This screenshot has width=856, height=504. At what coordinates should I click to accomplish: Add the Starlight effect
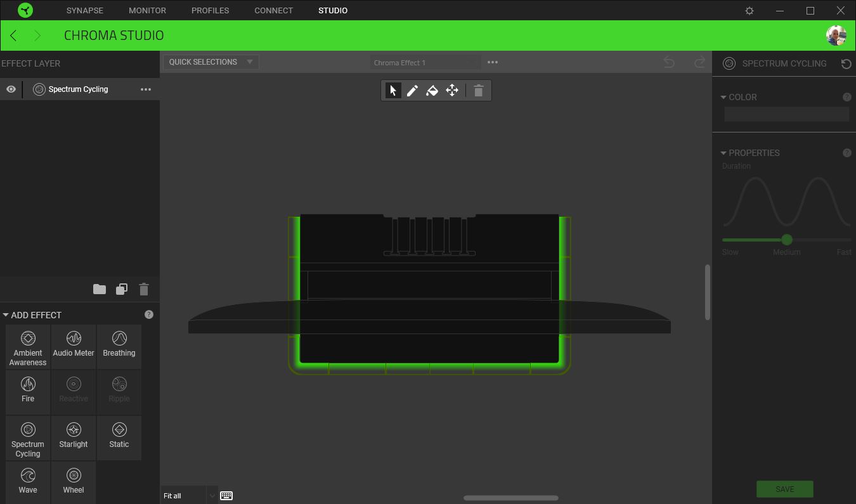74,438
